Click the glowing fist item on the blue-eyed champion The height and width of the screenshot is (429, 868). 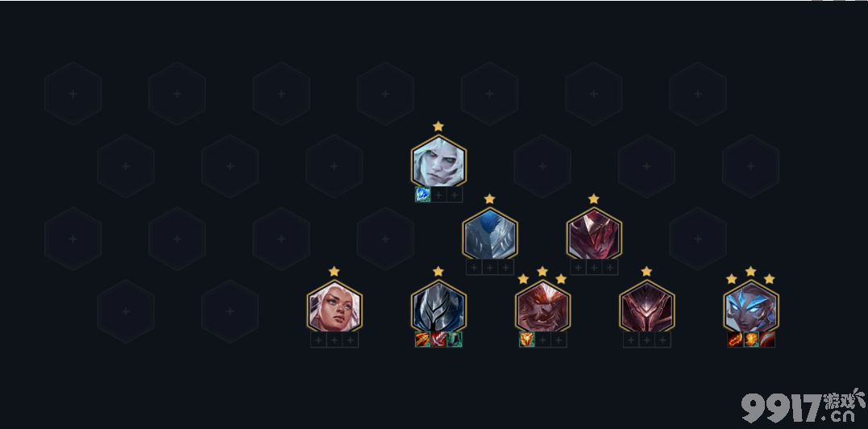pos(751,339)
